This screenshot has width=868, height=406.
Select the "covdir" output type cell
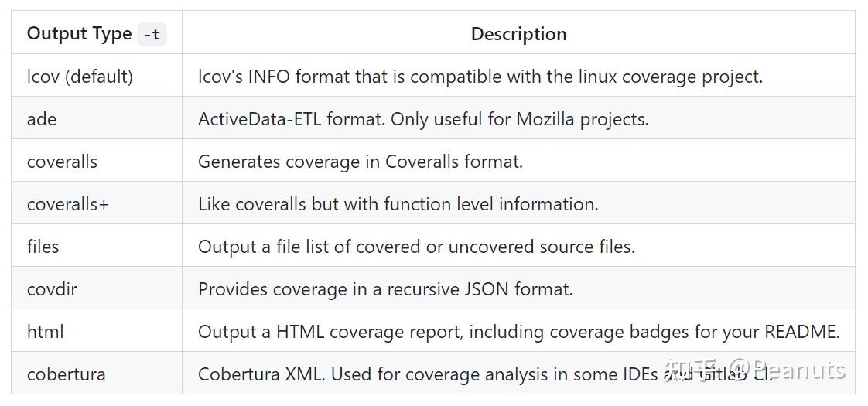pyautogui.click(x=52, y=289)
